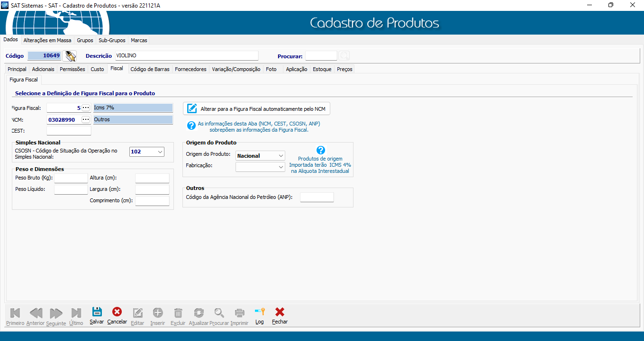Switch to the Código de Barras tab
The width and height of the screenshot is (644, 341).
pos(150,69)
